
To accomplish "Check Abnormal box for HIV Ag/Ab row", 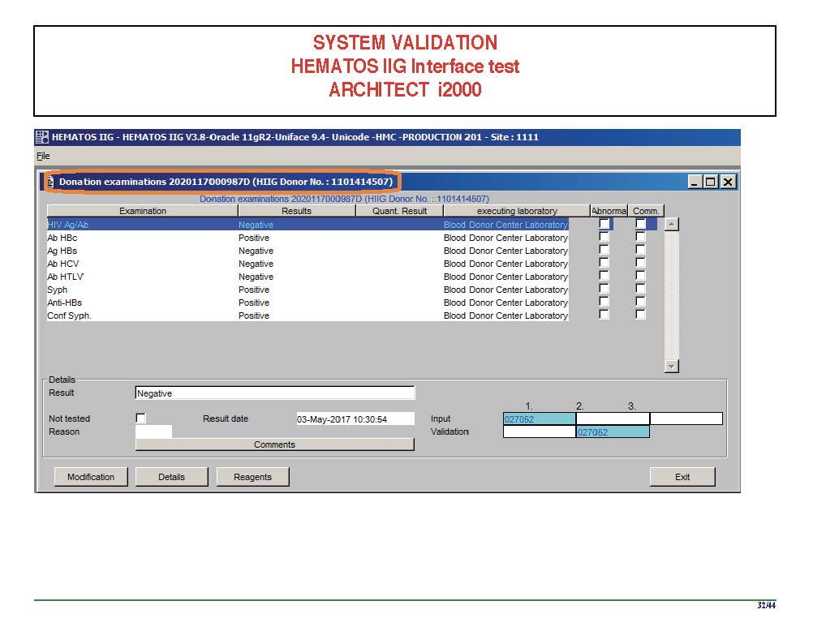I will point(604,225).
